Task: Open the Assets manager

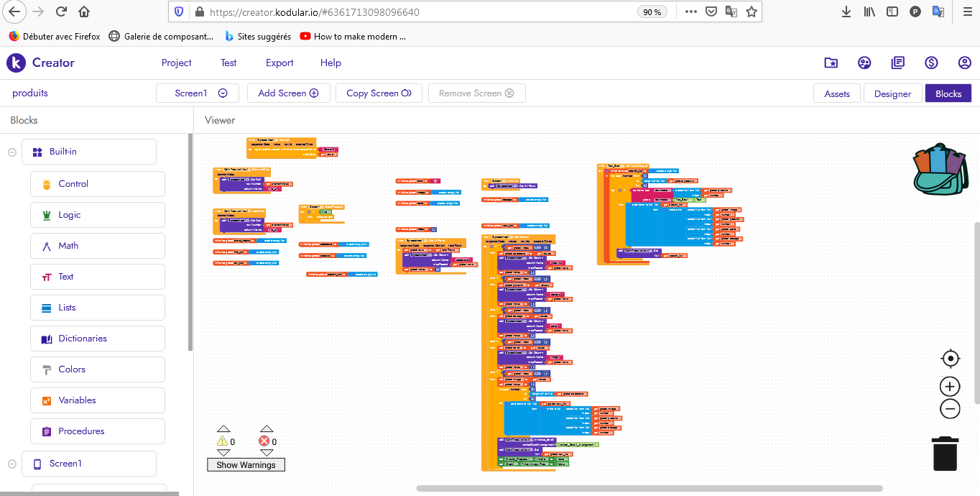Action: [837, 93]
